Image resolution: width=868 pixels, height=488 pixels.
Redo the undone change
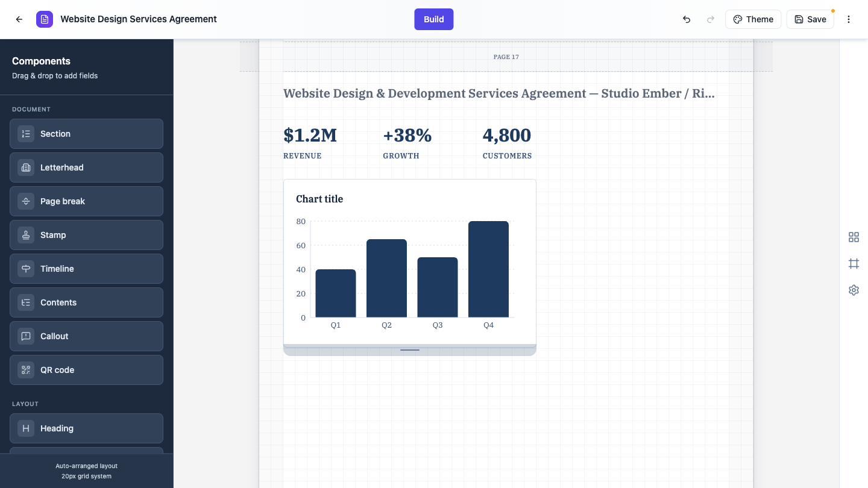click(711, 19)
